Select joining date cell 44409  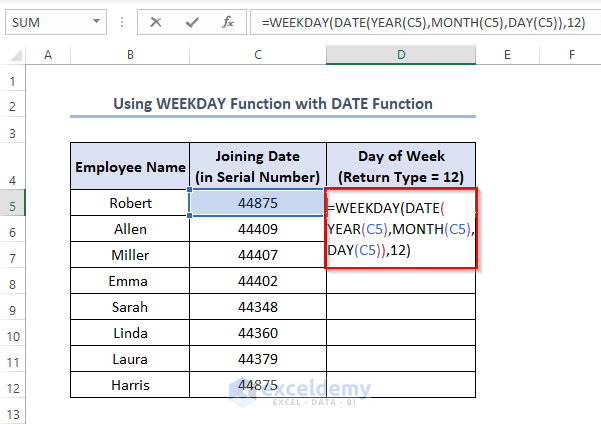[x=258, y=230]
